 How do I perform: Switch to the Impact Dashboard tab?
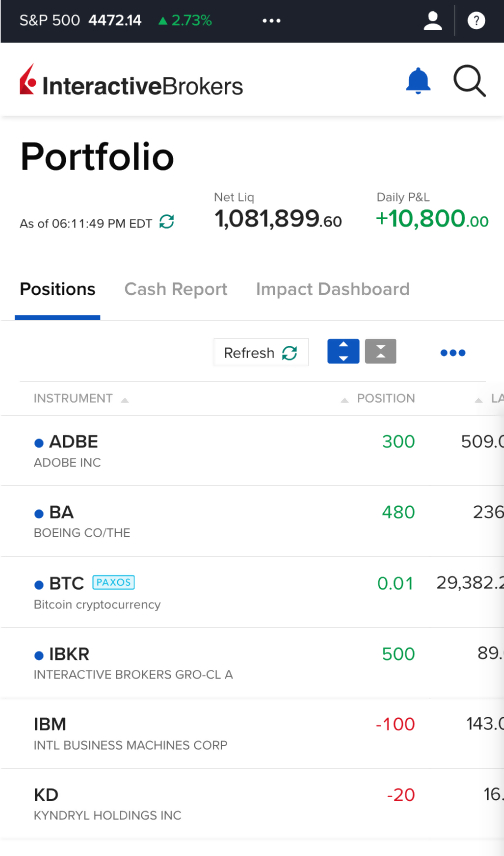tap(333, 289)
